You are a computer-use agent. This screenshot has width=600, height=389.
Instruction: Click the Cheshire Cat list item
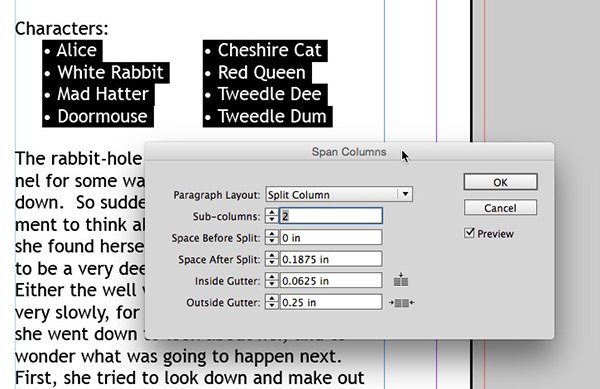point(265,50)
